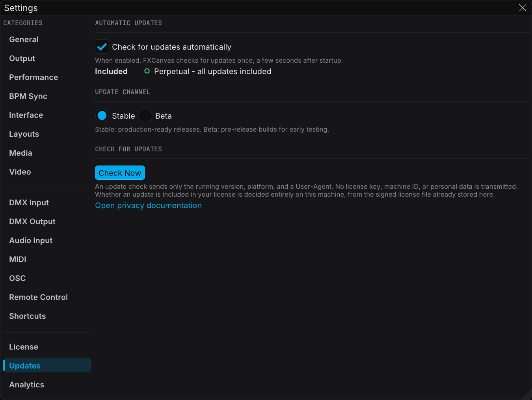Open the Analytics category
The height and width of the screenshot is (400, 532).
[x=47, y=385]
